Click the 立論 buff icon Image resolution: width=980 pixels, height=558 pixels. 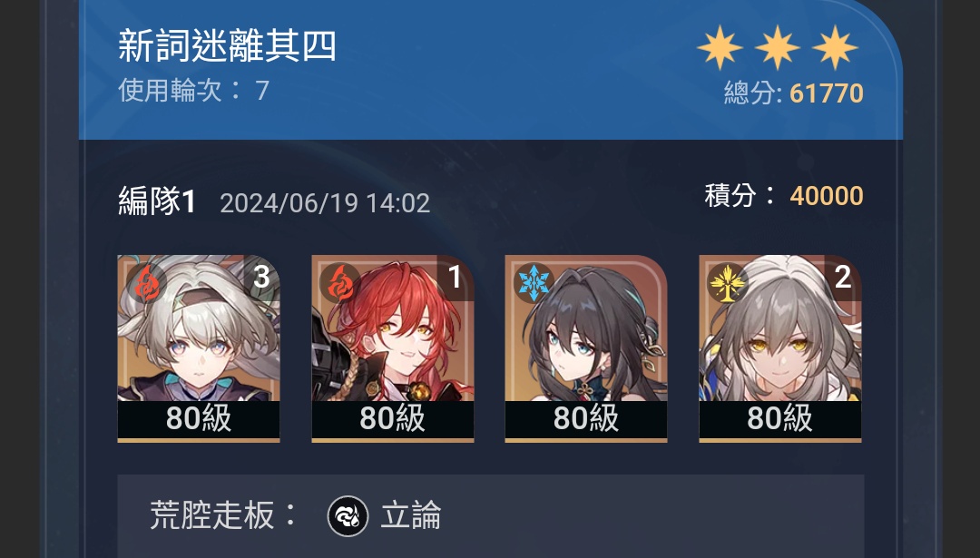[x=348, y=516]
